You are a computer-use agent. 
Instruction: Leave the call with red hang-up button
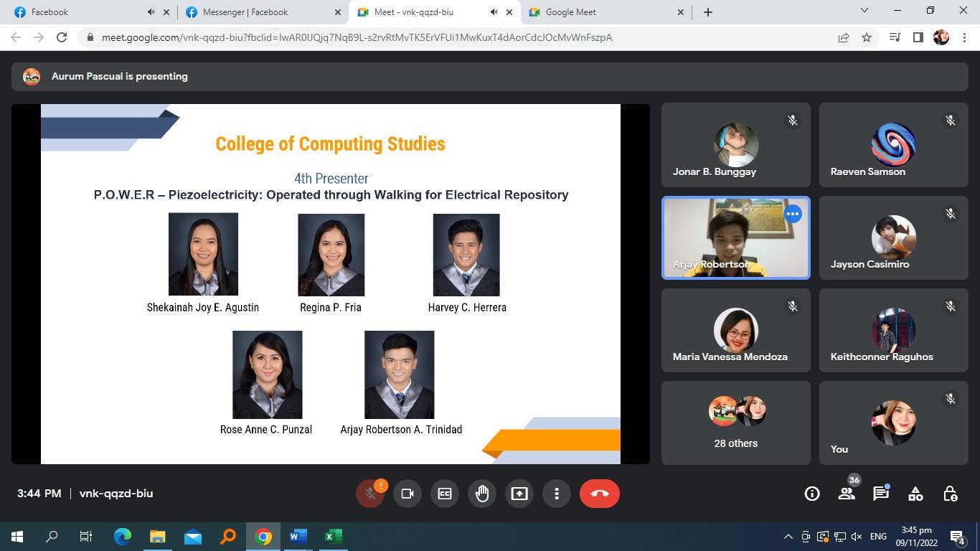tap(600, 494)
